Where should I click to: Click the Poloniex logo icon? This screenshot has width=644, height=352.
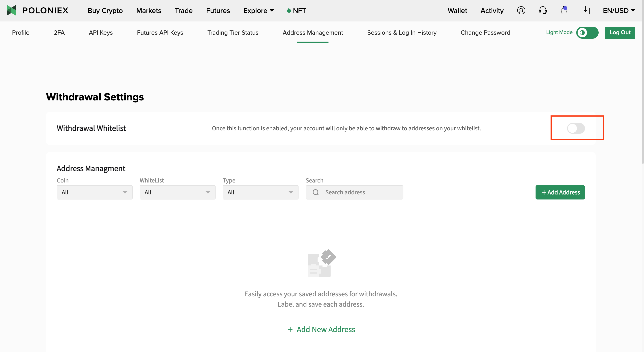(x=11, y=11)
